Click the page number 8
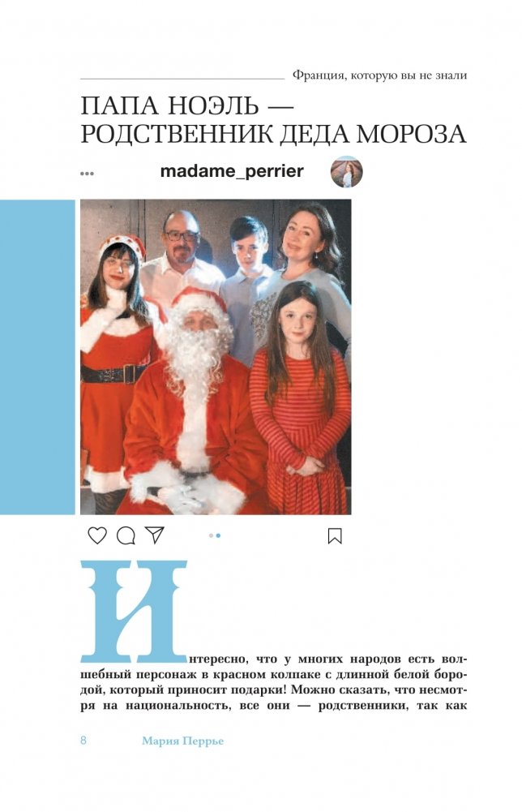 (x=83, y=740)
